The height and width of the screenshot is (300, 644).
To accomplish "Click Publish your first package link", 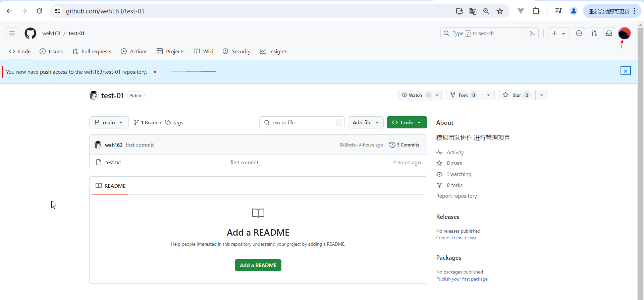I will pyautogui.click(x=462, y=279).
